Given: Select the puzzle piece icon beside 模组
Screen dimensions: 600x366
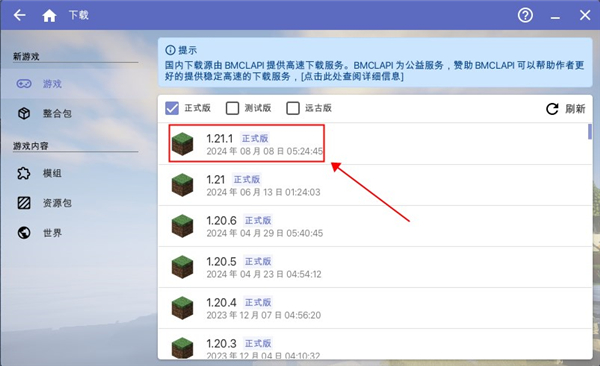Looking at the screenshot, I should pos(24,173).
